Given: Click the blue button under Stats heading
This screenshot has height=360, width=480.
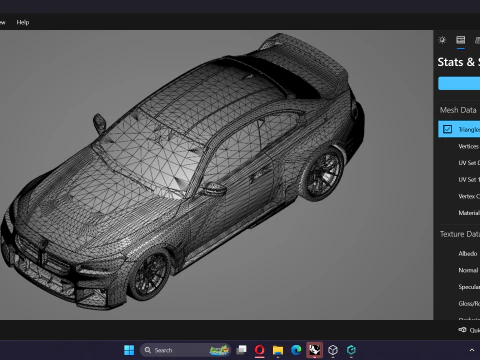Looking at the screenshot, I should (x=459, y=83).
